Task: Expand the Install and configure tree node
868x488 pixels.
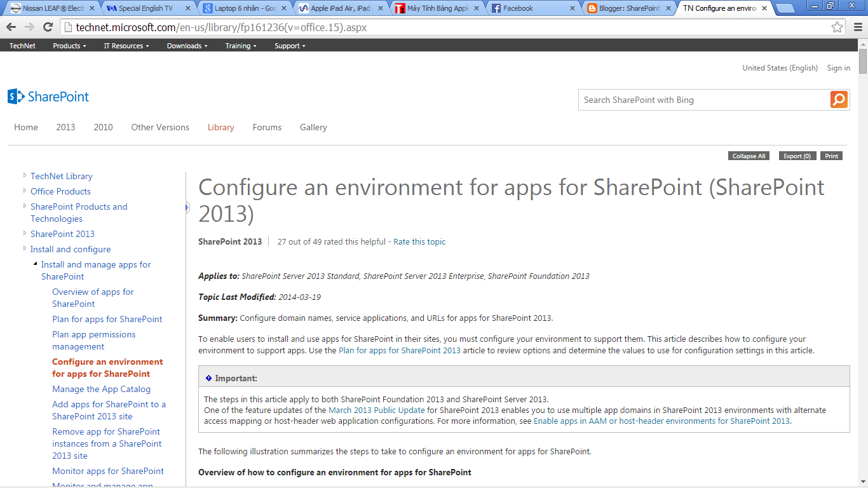Action: tap(25, 248)
